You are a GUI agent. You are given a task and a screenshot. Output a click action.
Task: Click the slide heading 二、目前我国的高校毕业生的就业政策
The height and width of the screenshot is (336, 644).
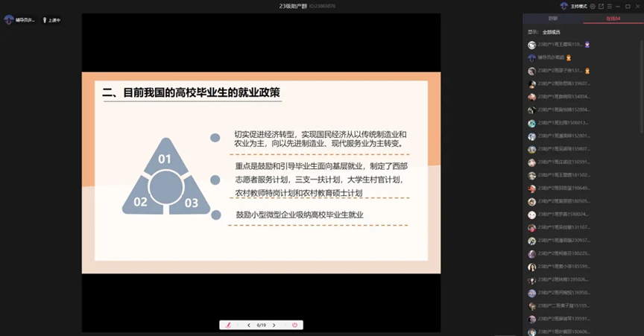point(191,93)
